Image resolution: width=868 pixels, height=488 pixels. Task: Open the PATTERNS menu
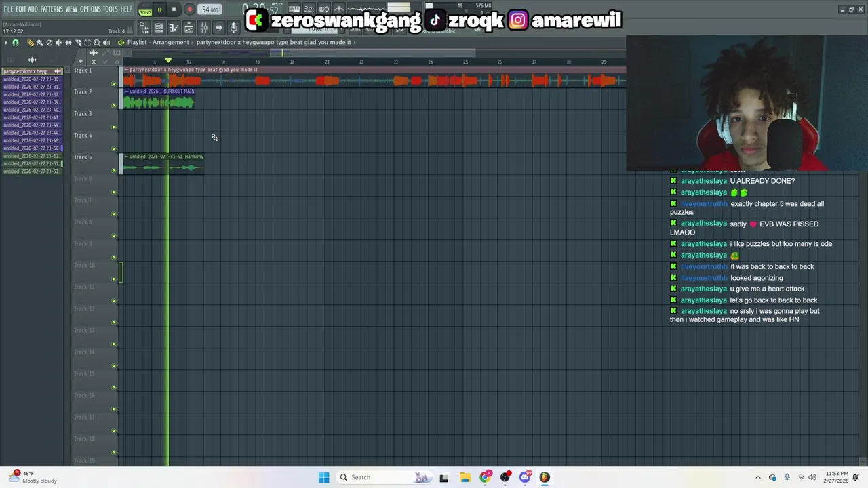pos(52,9)
